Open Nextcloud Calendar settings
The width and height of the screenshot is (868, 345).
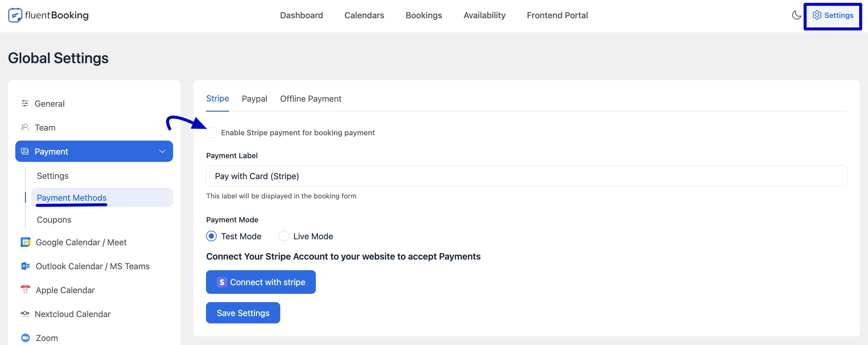click(94, 314)
